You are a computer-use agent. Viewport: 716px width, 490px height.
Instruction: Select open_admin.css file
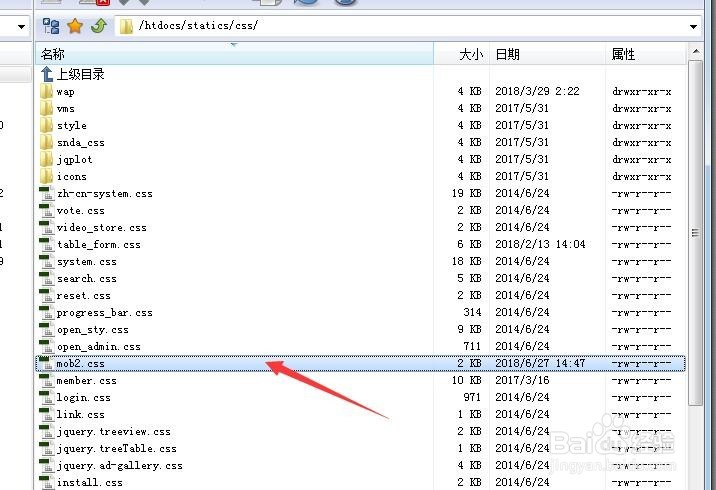coord(90,347)
